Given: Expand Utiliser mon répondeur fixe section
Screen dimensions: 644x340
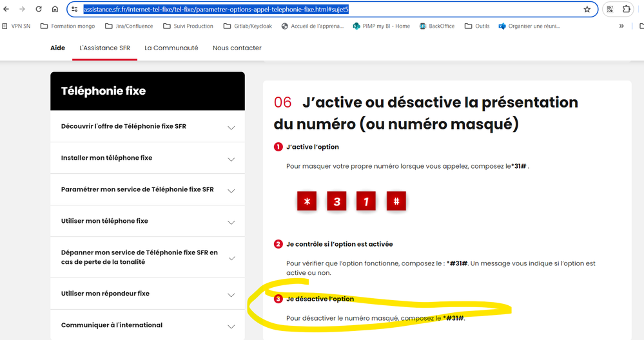Looking at the screenshot, I should 148,294.
